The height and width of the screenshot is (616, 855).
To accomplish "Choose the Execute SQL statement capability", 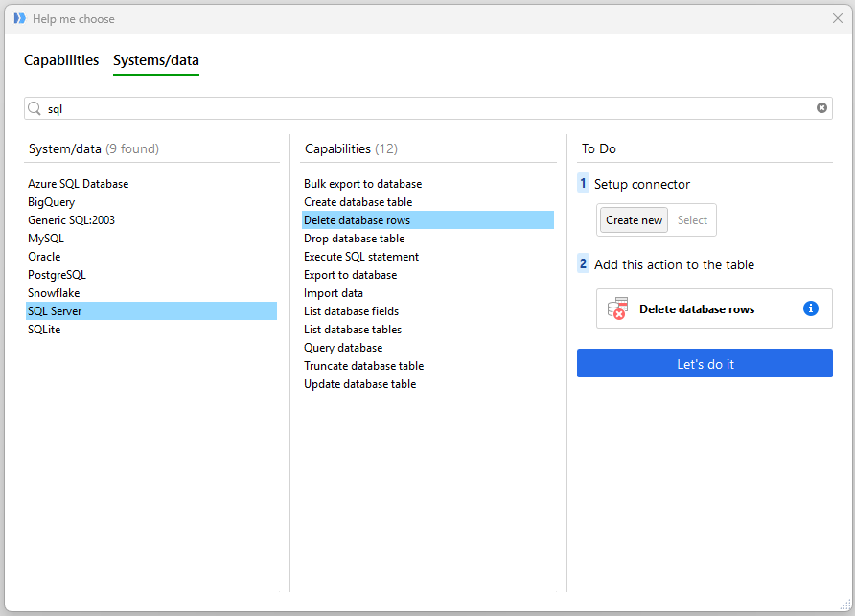I will tap(361, 257).
